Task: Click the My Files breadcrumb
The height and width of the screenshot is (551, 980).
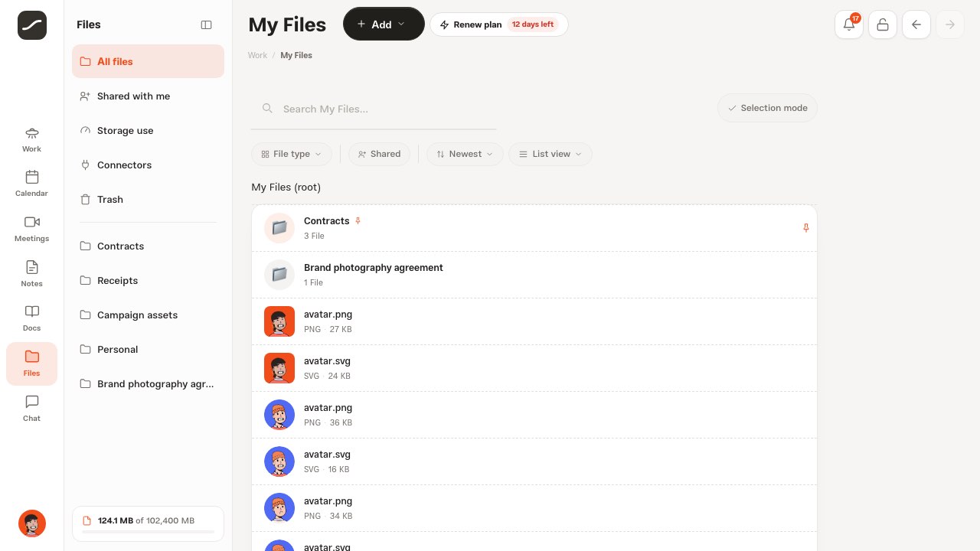Action: coord(296,55)
